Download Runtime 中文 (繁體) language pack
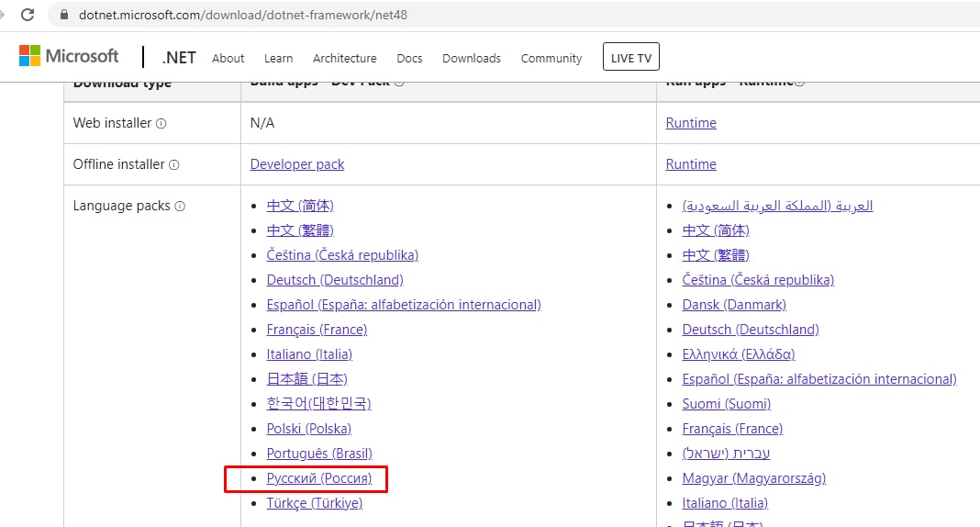This screenshot has height=527, width=980. (x=716, y=255)
